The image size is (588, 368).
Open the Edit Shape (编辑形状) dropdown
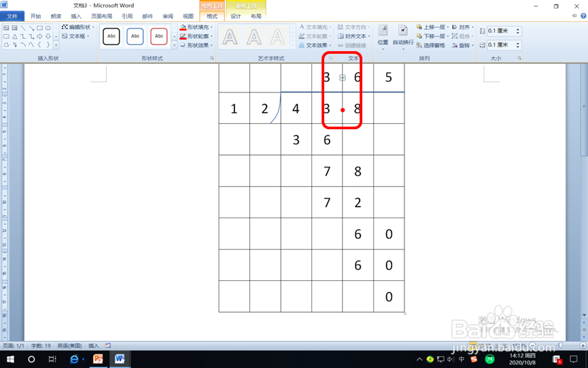(78, 27)
